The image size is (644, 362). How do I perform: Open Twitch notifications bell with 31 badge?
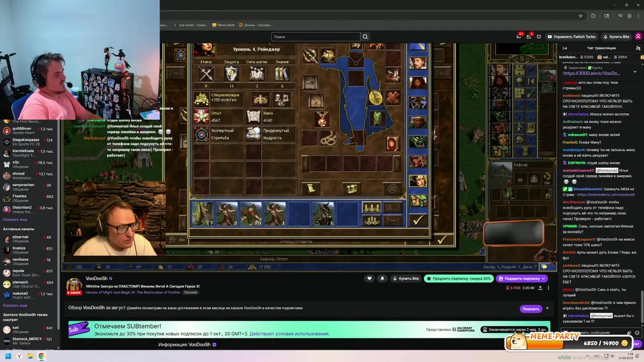click(x=519, y=36)
